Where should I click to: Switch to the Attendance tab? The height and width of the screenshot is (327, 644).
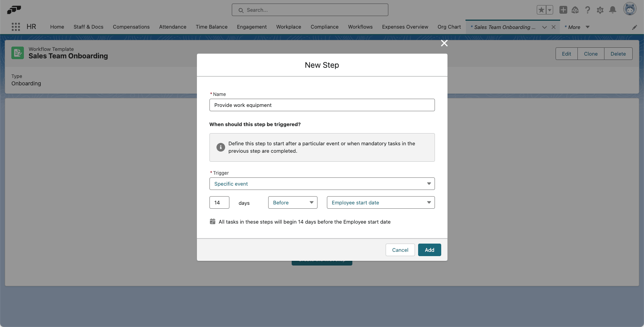tap(173, 27)
